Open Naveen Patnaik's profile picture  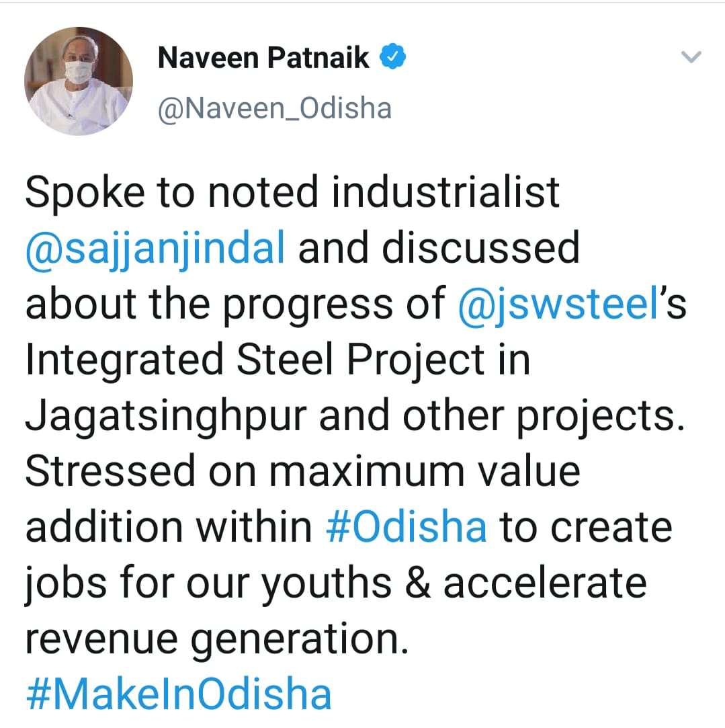pos(79,81)
